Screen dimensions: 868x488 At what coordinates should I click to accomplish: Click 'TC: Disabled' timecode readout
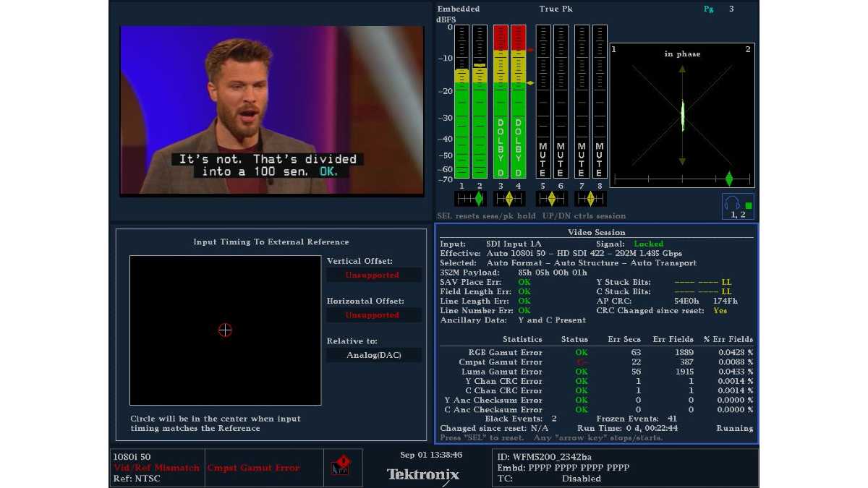coord(550,479)
